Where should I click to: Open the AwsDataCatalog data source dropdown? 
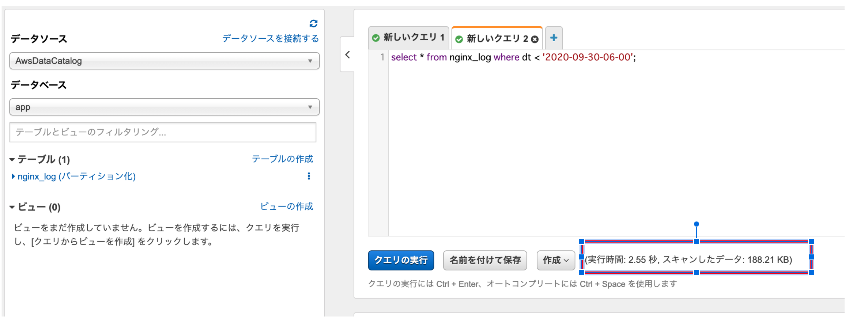pyautogui.click(x=165, y=61)
